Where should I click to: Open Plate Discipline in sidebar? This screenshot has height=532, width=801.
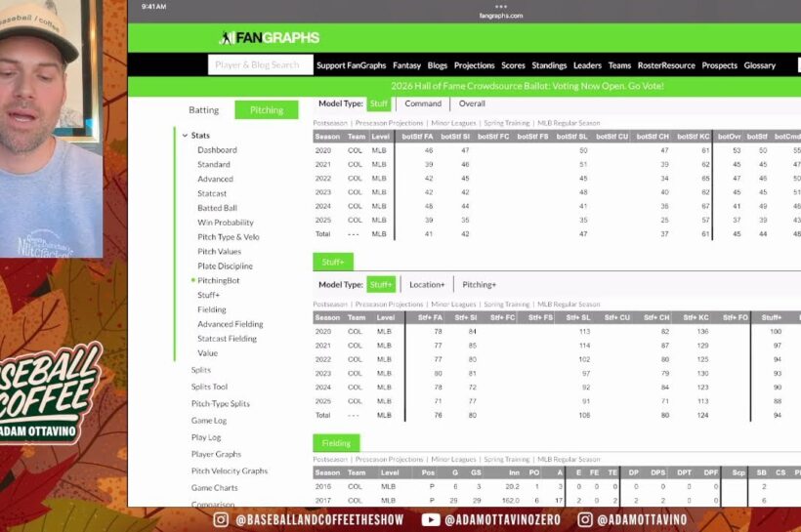coord(225,266)
